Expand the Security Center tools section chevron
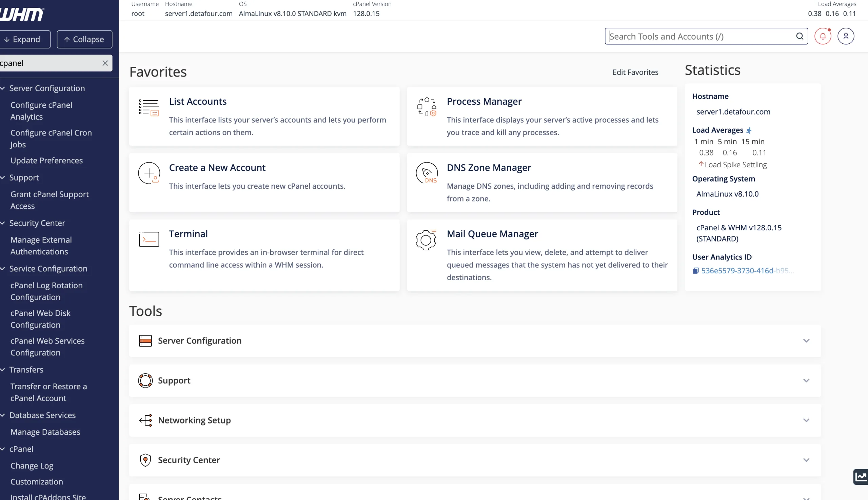Screen dimensions: 868x500 [806, 460]
